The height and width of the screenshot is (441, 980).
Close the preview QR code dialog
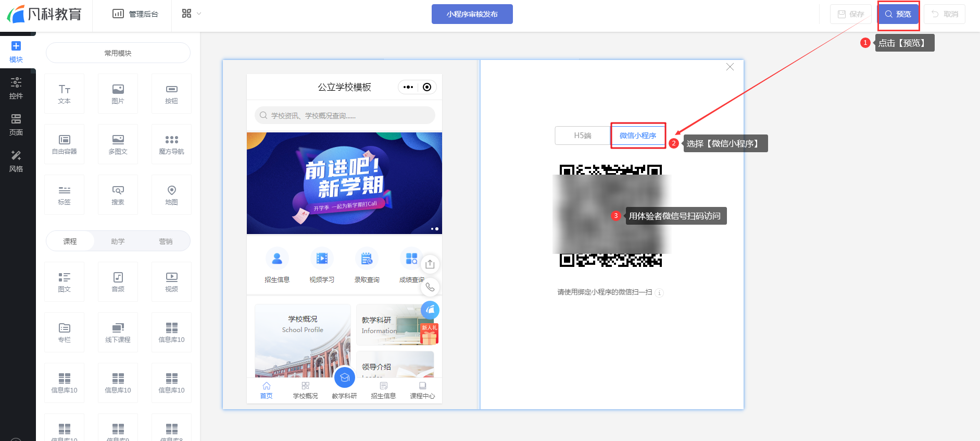coord(730,67)
